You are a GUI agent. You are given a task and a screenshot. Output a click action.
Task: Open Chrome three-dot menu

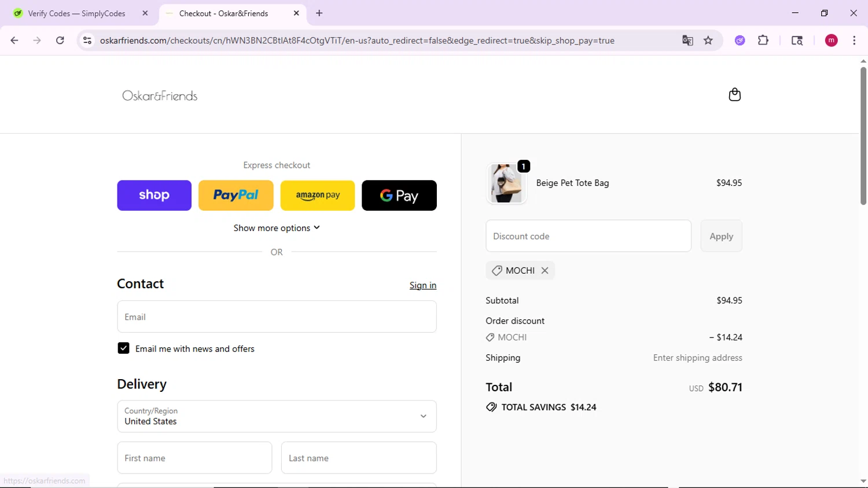[854, 41]
